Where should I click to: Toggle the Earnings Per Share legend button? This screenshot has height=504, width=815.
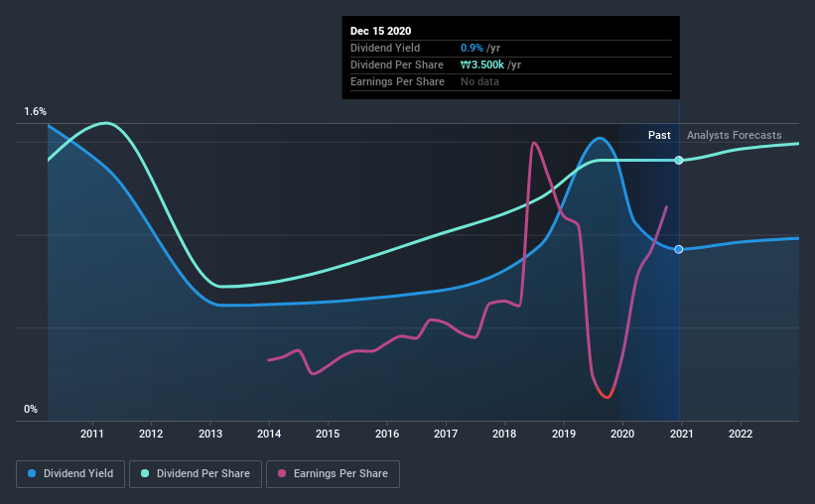click(334, 474)
